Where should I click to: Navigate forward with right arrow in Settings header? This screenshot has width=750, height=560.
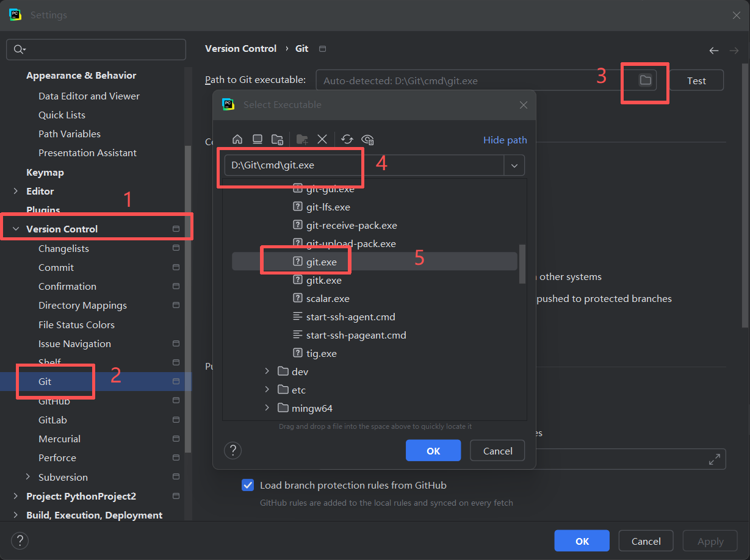734,51
